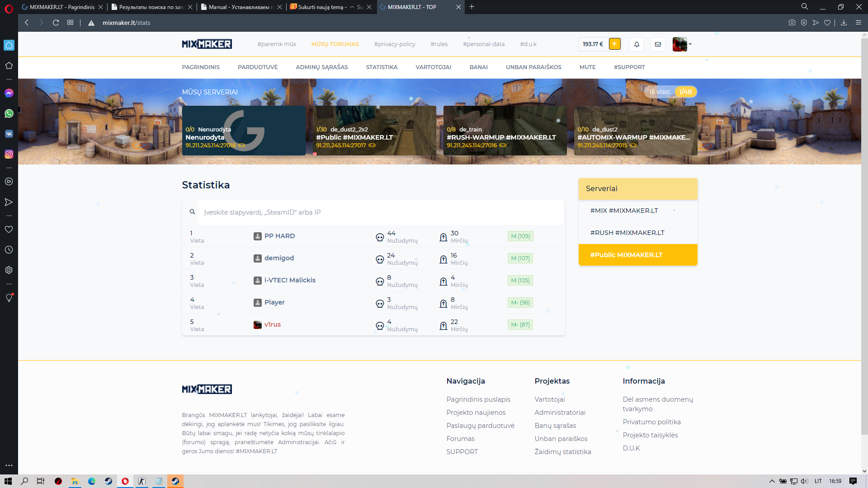
Task: Click the slapyvardis SteamID search field
Action: pyautogui.click(x=380, y=212)
